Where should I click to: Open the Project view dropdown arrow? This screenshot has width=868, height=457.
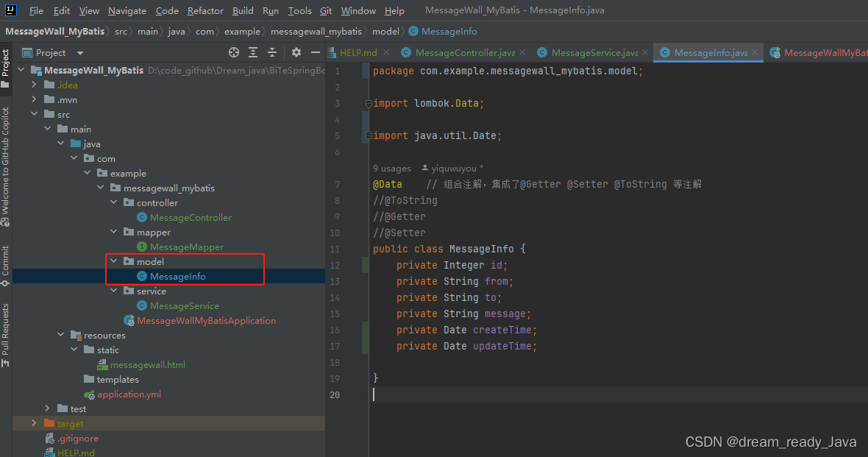[79, 53]
